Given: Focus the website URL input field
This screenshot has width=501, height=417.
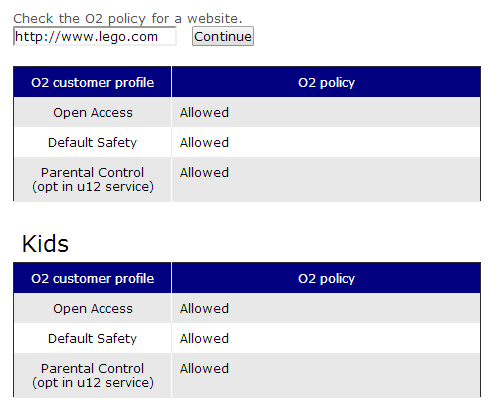Looking at the screenshot, I should (95, 36).
